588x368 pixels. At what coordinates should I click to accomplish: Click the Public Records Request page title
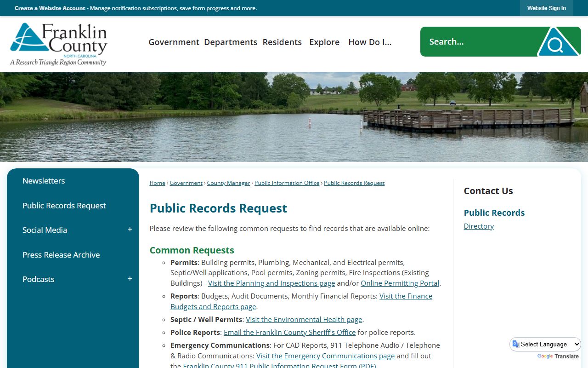[x=218, y=208]
